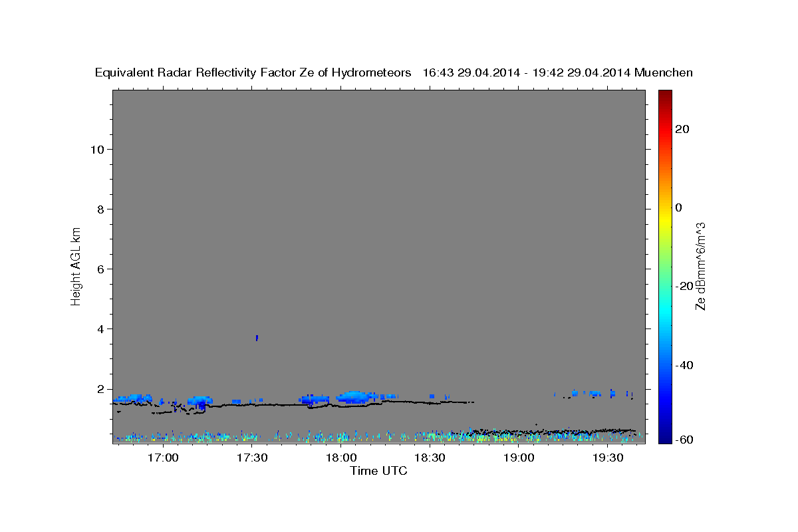Click the 18:00 time axis label
The height and width of the screenshot is (532, 798).
[x=340, y=458]
